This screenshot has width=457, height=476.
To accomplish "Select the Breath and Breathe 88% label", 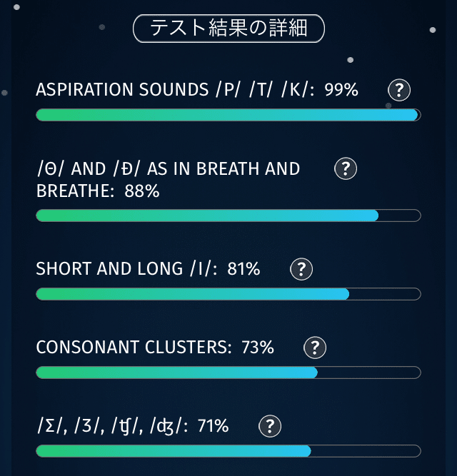I will 168,180.
